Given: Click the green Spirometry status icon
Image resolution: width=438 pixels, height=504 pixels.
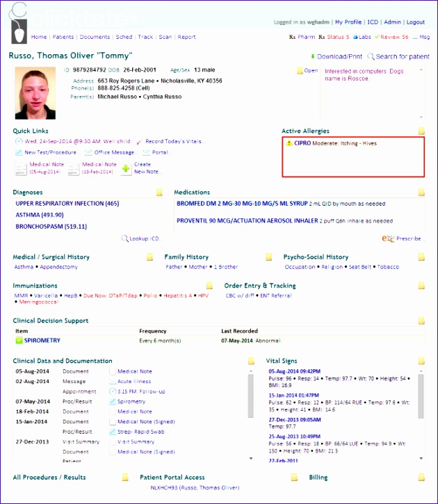Looking at the screenshot, I should click(x=19, y=341).
